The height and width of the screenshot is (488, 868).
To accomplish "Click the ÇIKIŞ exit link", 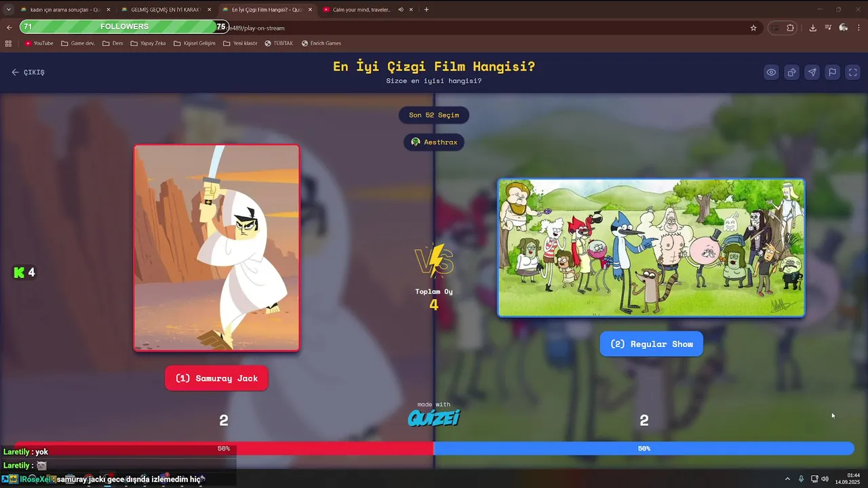I will (x=28, y=72).
